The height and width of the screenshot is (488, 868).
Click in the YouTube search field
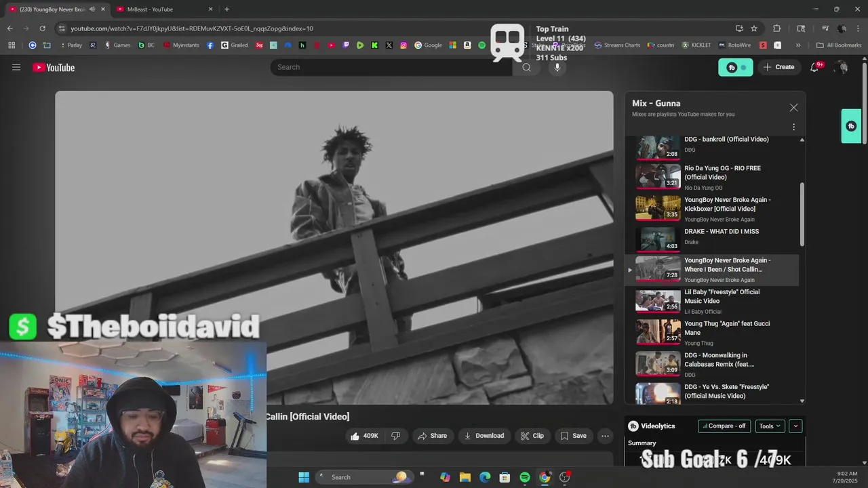392,67
